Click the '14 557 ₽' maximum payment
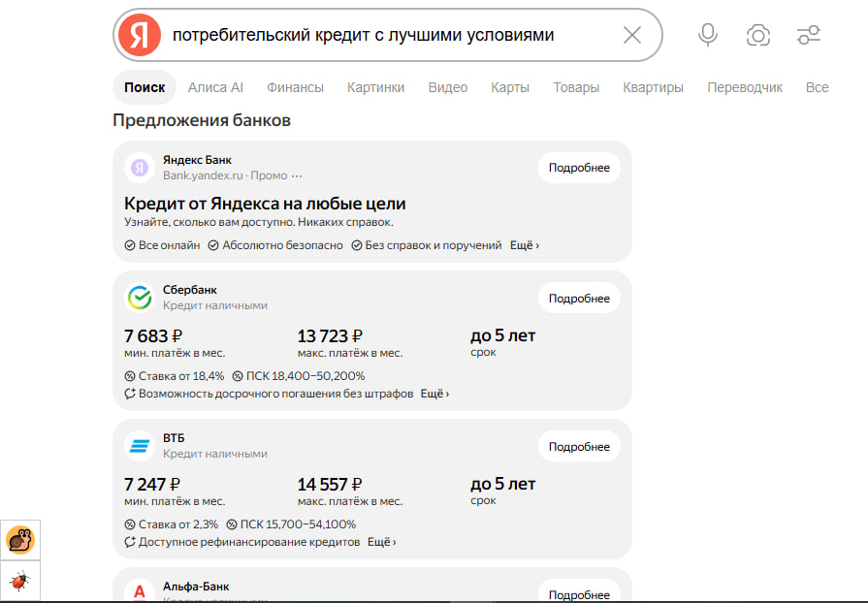This screenshot has width=868, height=603. click(330, 484)
